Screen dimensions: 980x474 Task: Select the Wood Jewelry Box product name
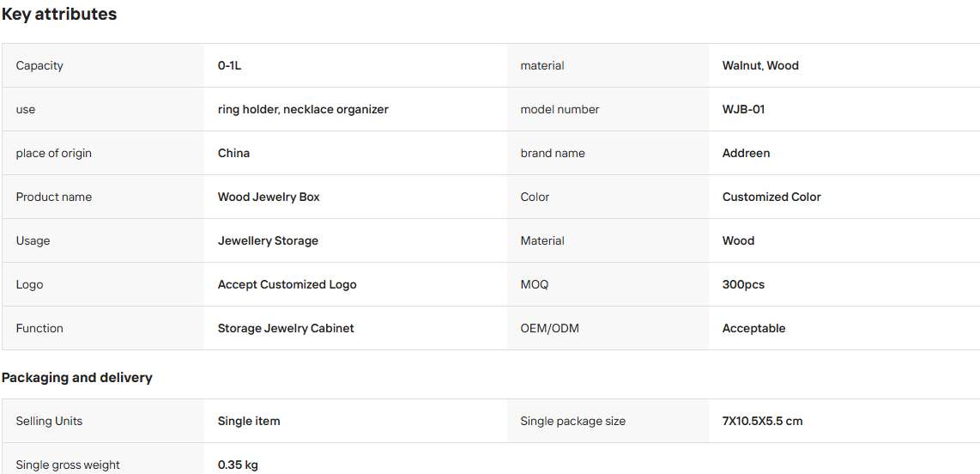(268, 197)
